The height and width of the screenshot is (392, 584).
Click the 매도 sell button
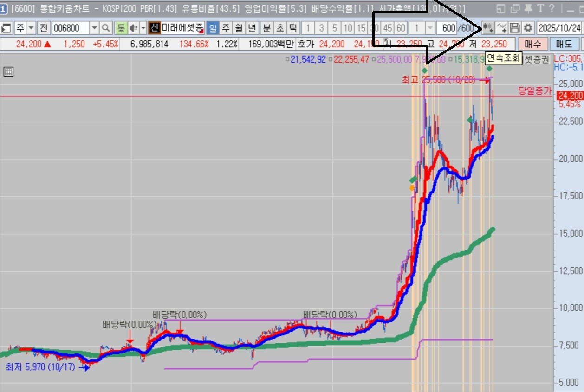point(564,45)
